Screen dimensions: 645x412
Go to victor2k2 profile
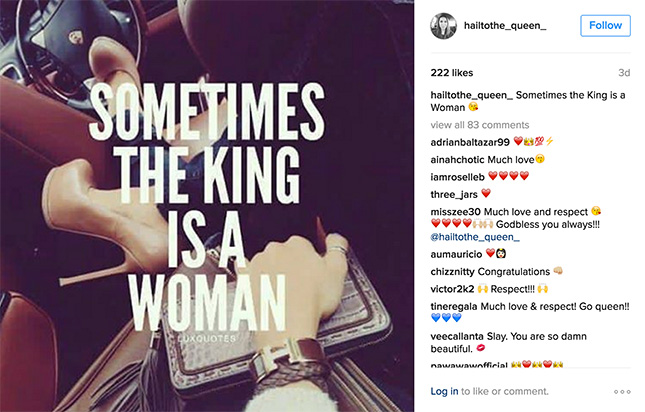(x=454, y=288)
